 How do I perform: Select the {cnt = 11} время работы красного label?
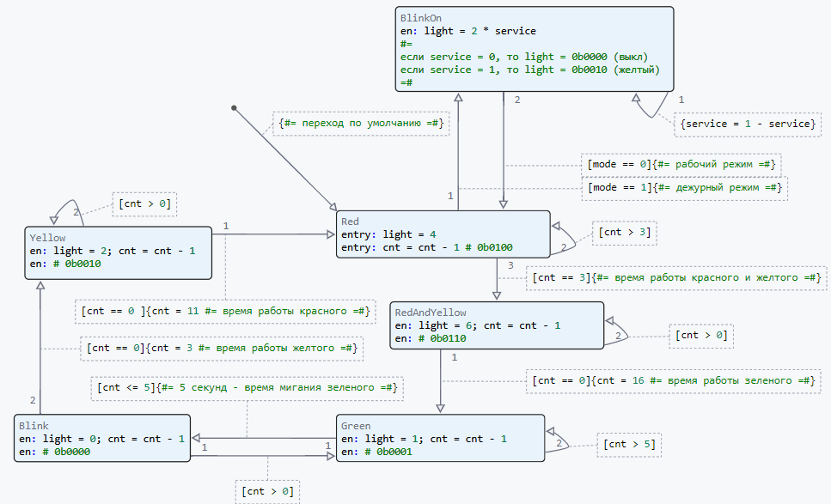click(x=225, y=311)
